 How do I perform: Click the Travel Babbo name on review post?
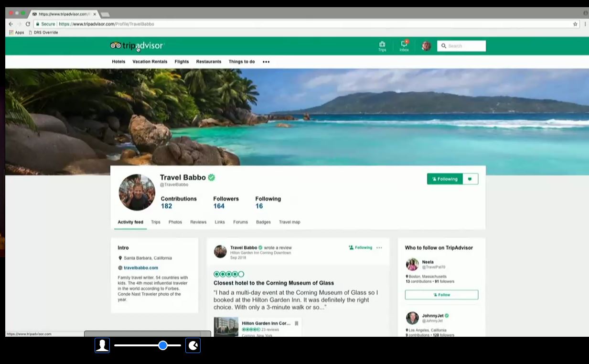point(244,247)
